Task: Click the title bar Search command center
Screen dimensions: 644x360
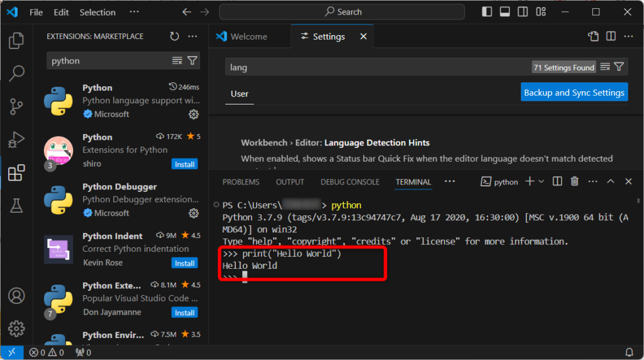Action: point(341,12)
